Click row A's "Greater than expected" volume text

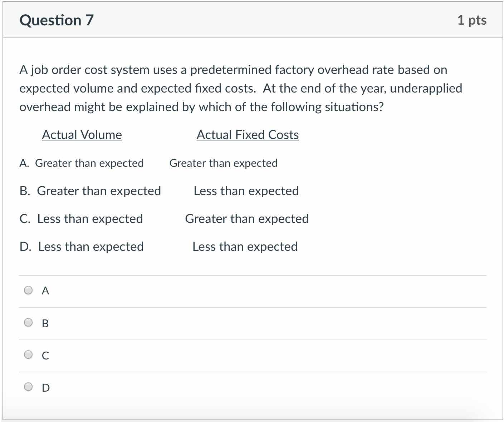(x=89, y=163)
